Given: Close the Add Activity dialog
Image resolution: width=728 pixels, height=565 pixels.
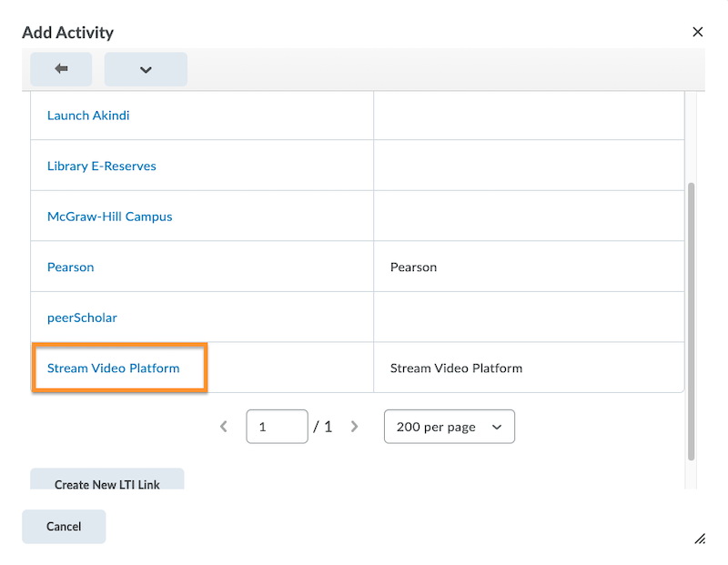Looking at the screenshot, I should (698, 32).
